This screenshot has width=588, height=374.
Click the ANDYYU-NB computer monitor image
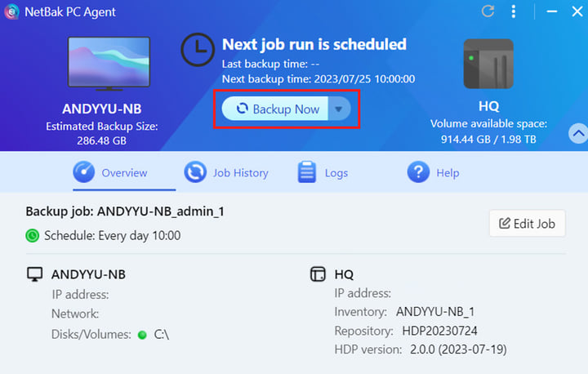(x=109, y=64)
